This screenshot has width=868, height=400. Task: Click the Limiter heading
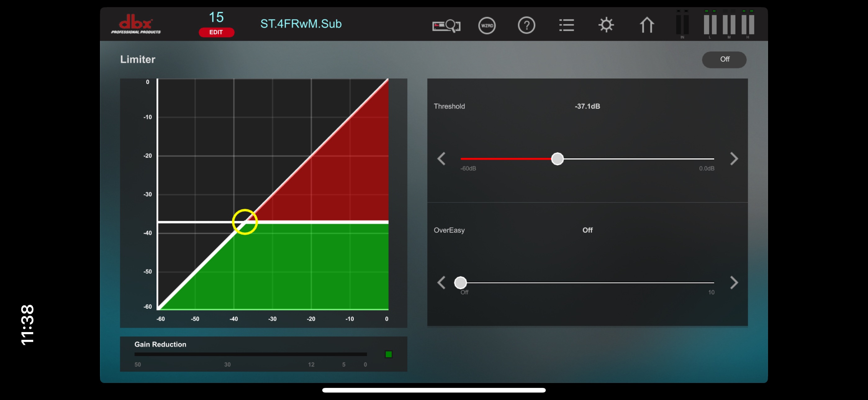pyautogui.click(x=138, y=60)
